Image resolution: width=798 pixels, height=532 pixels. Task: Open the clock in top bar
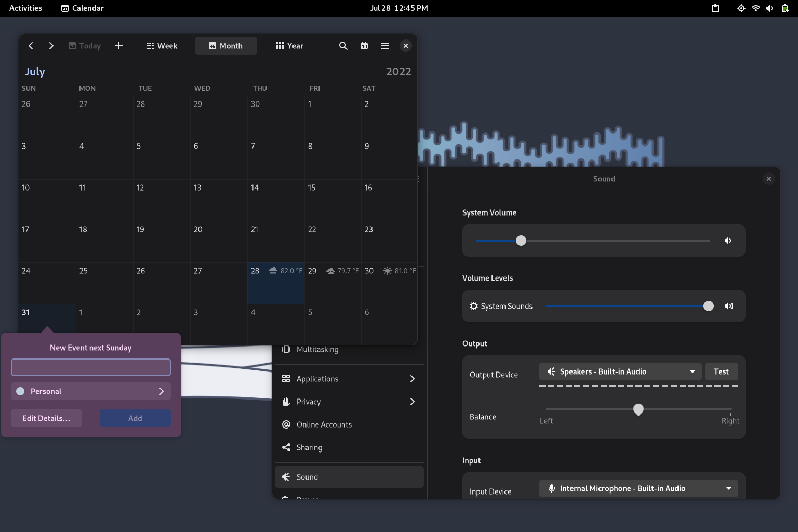coord(399,8)
